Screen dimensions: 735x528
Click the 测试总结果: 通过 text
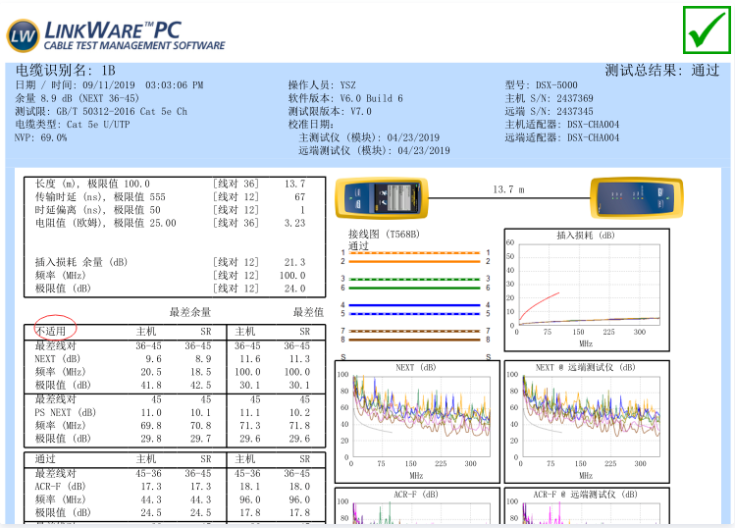point(661,71)
